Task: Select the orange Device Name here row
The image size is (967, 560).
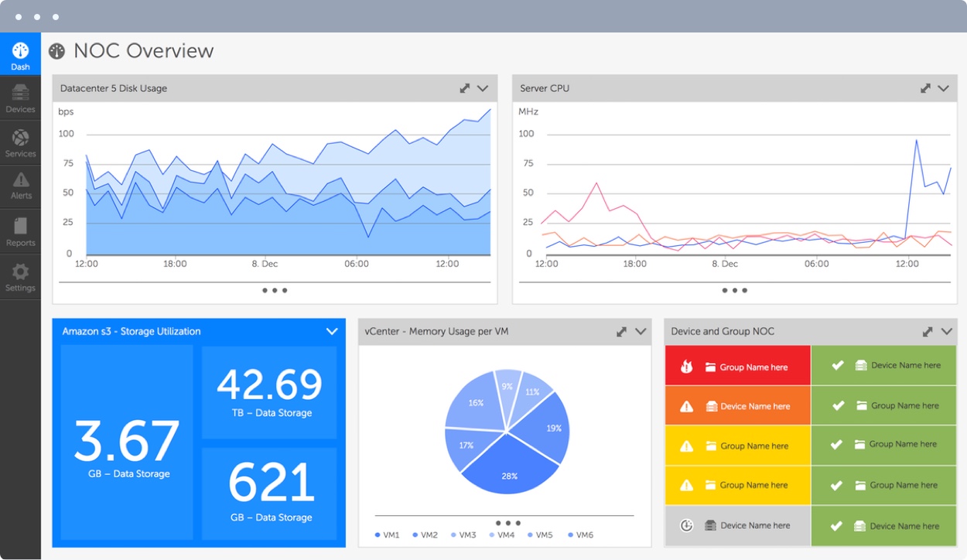Action: pyautogui.click(x=737, y=405)
